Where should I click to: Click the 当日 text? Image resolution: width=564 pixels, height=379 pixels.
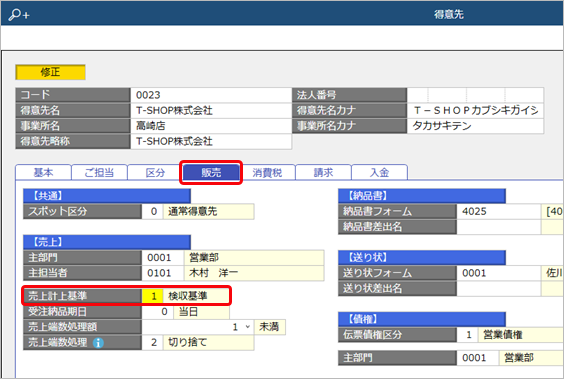coord(188,311)
